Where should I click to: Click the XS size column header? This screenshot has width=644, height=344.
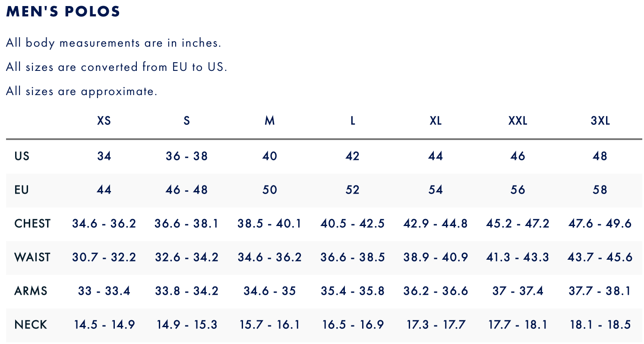104,121
